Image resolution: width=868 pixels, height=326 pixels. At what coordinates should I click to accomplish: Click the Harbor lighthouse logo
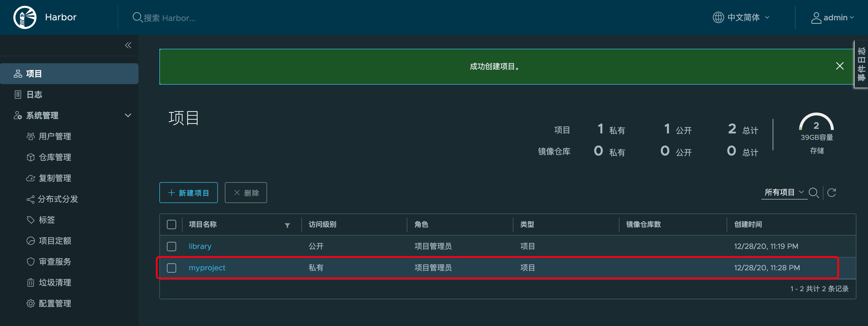(25, 17)
